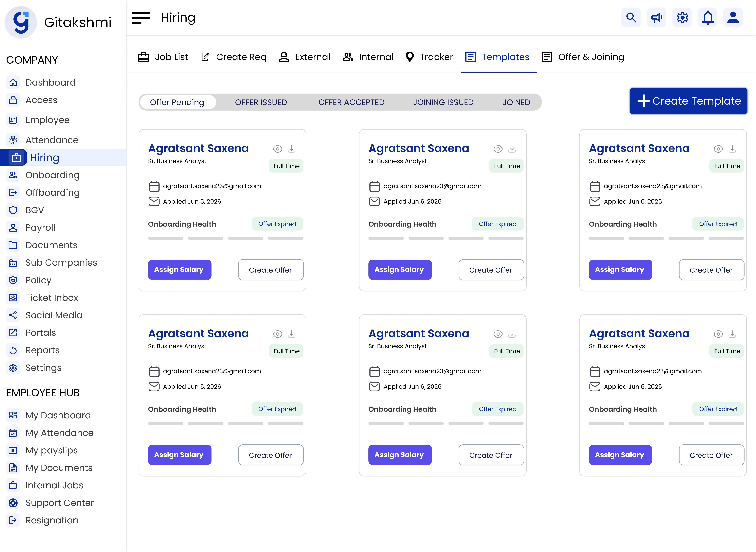Click the Reports icon in sidebar
This screenshot has width=756, height=552.
pyautogui.click(x=13, y=350)
